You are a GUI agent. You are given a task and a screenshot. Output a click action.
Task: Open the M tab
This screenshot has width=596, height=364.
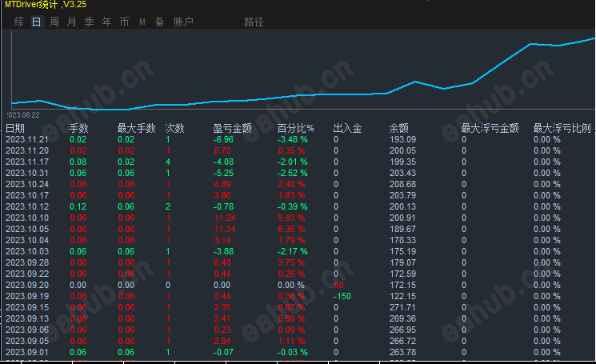(x=142, y=22)
